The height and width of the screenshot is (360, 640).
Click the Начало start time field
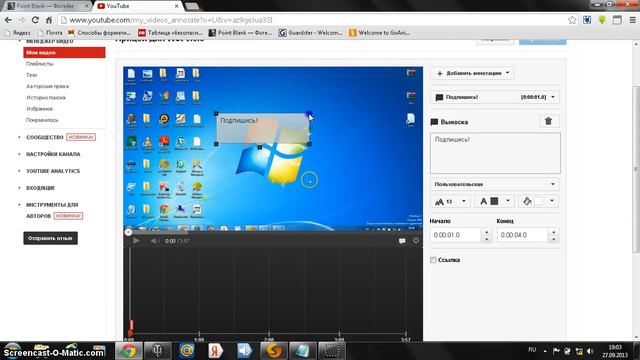(x=456, y=235)
